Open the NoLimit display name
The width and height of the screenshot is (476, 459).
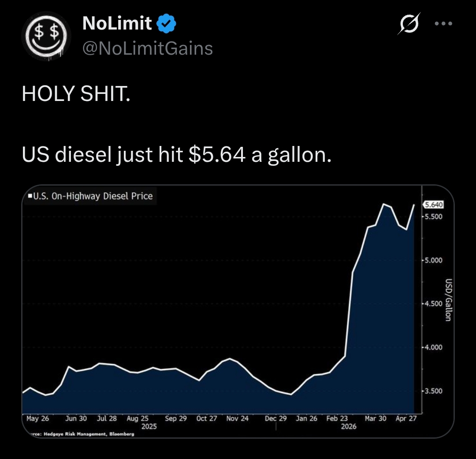pyautogui.click(x=117, y=23)
